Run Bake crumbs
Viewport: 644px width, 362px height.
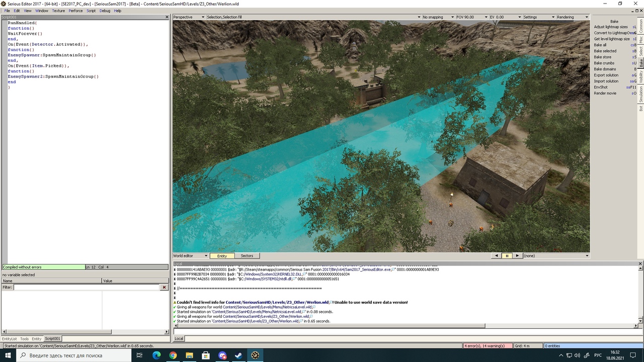(615, 63)
